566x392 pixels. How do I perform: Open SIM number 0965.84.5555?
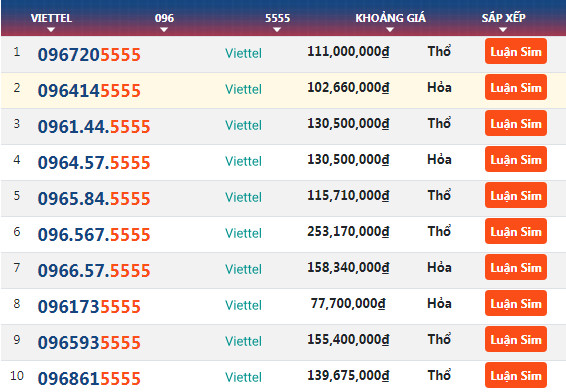pyautogui.click(x=94, y=199)
